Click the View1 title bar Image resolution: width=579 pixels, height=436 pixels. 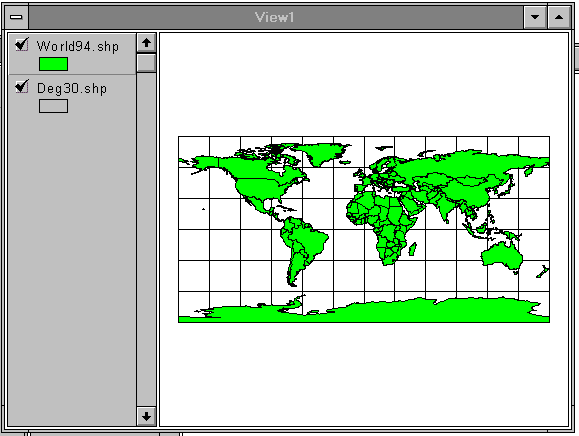point(275,17)
